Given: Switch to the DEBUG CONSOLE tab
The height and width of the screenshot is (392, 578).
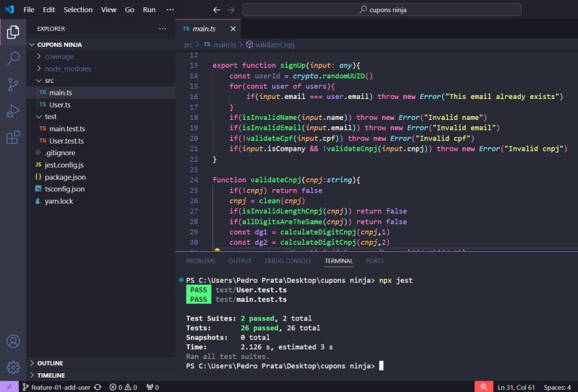Looking at the screenshot, I should [288, 261].
